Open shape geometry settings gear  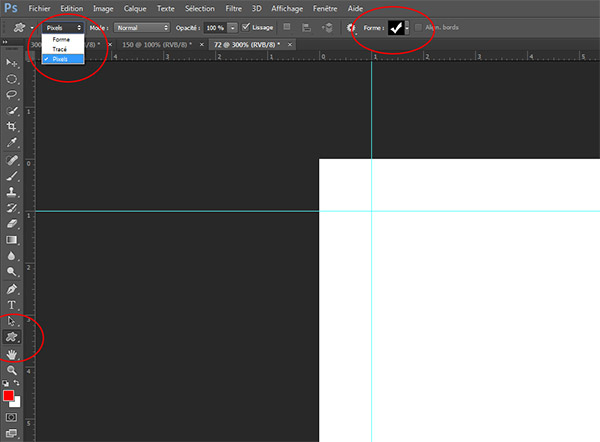[351, 28]
